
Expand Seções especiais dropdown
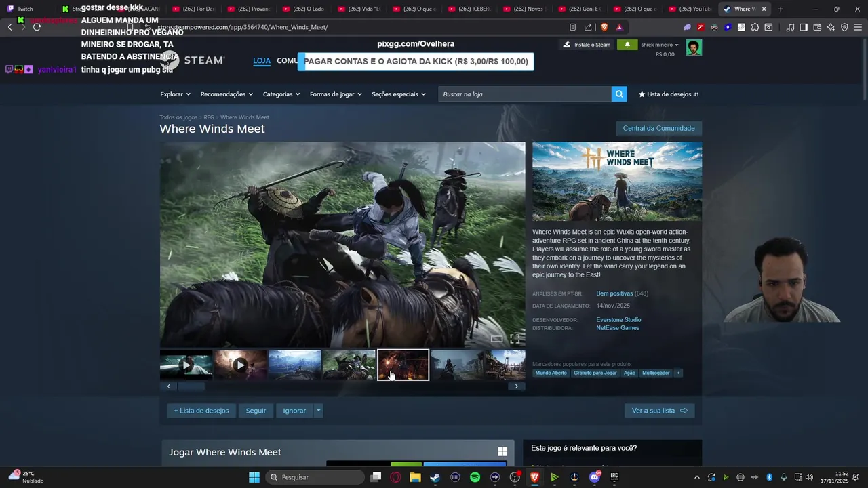[399, 94]
